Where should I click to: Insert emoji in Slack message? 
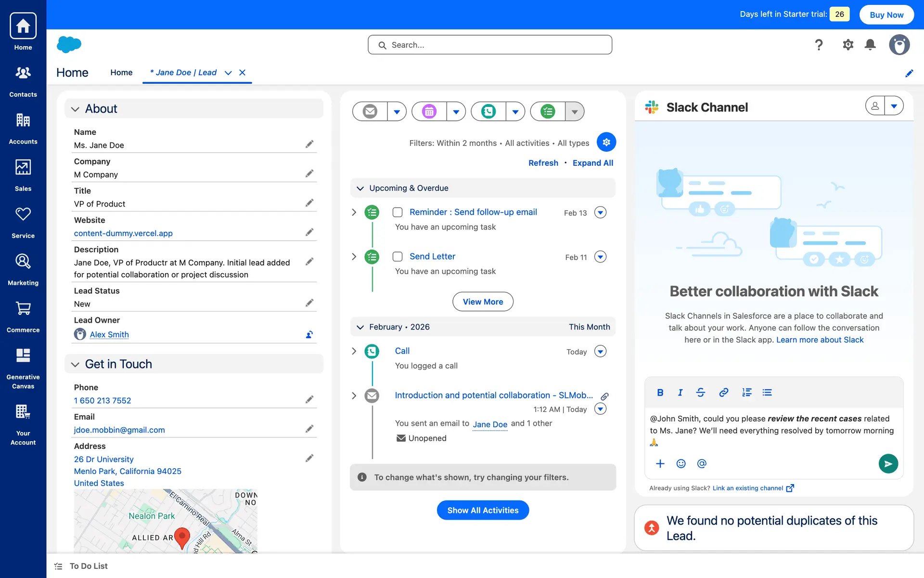pos(680,463)
